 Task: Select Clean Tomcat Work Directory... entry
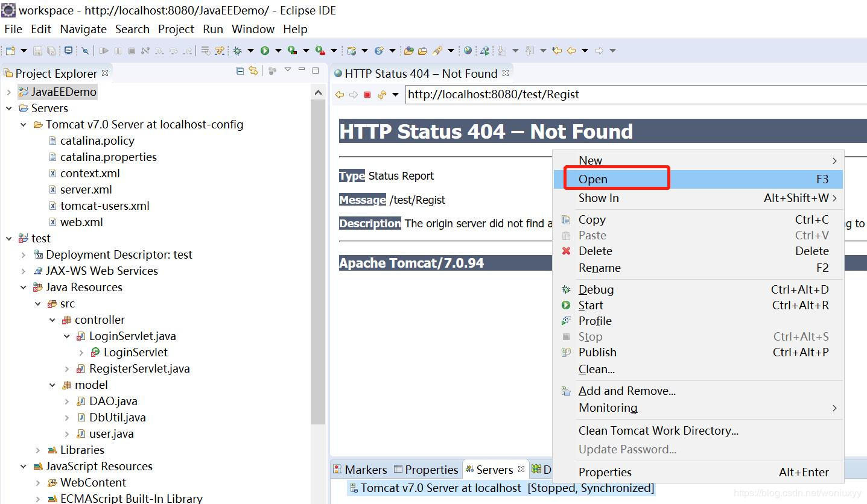tap(698, 431)
